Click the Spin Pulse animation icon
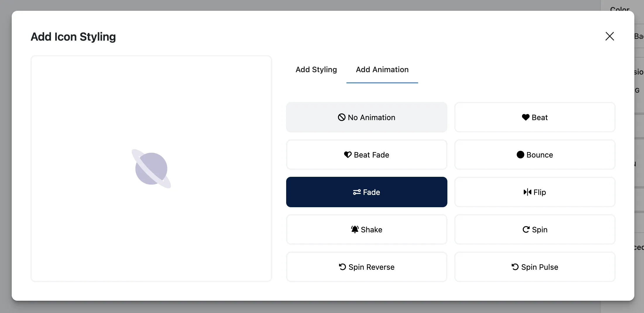The height and width of the screenshot is (313, 644). (515, 267)
